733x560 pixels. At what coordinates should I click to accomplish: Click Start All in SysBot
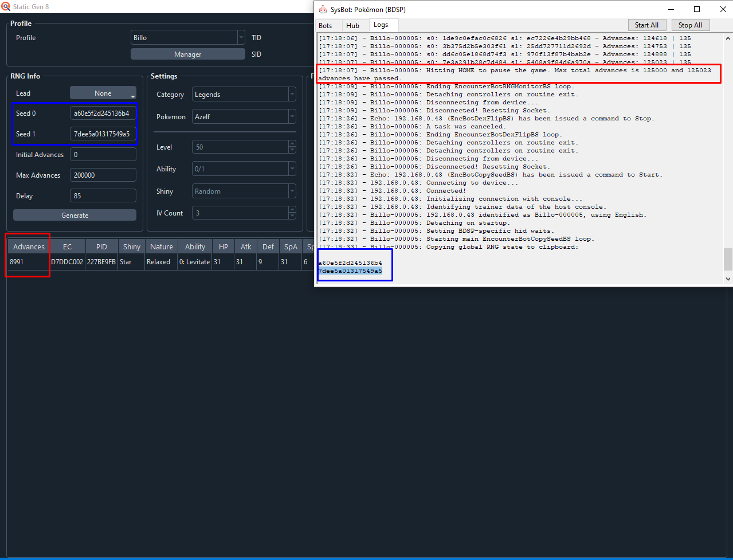point(647,25)
